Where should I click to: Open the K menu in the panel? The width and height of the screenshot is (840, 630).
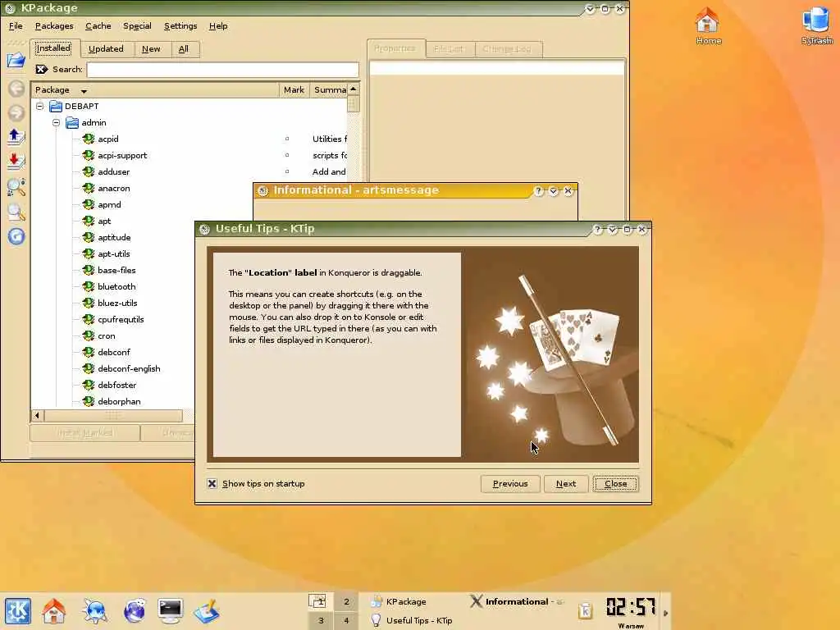18,611
